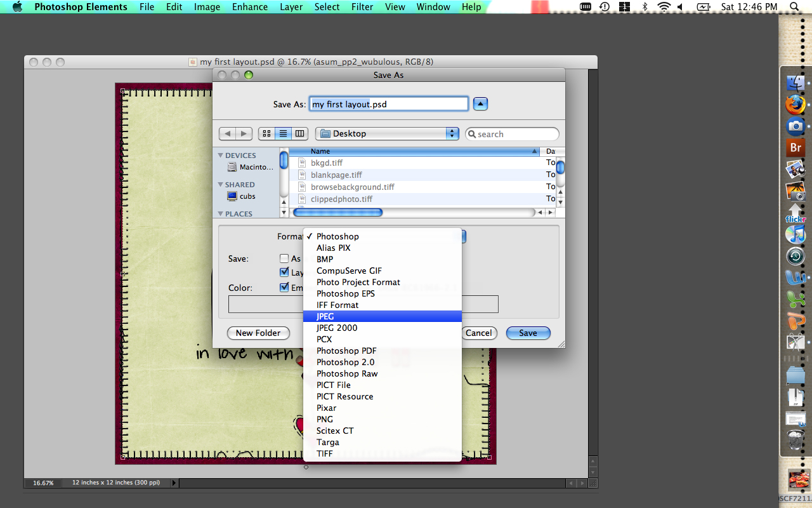Open the Trash in the dock
This screenshot has height=508, width=812.
(795, 439)
